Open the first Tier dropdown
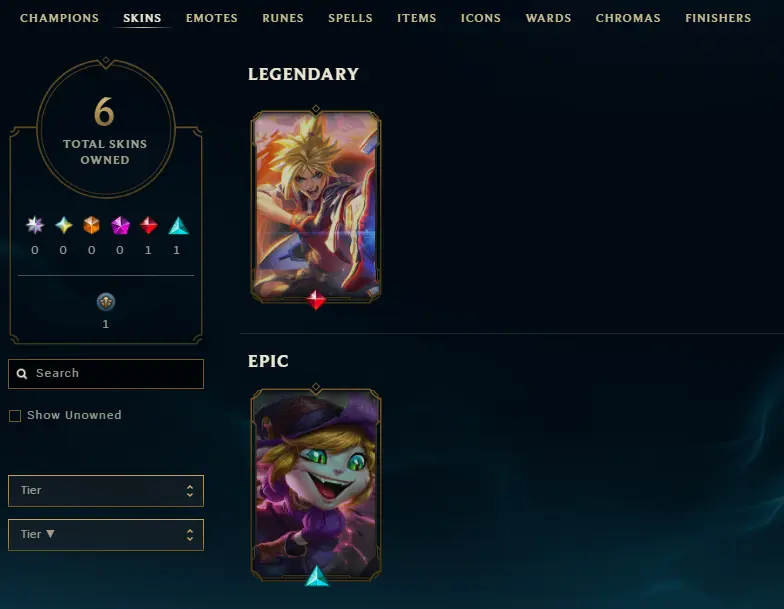Image resolution: width=784 pixels, height=609 pixels. point(106,490)
